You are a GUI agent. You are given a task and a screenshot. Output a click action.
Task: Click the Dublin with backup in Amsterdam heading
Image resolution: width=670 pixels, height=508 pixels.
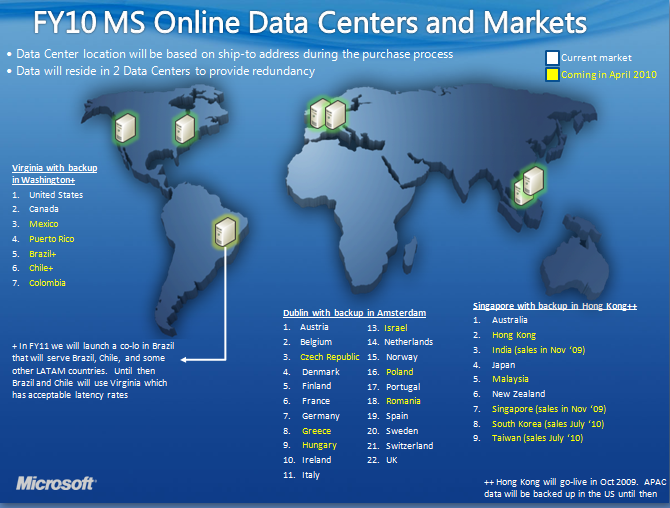(x=354, y=313)
